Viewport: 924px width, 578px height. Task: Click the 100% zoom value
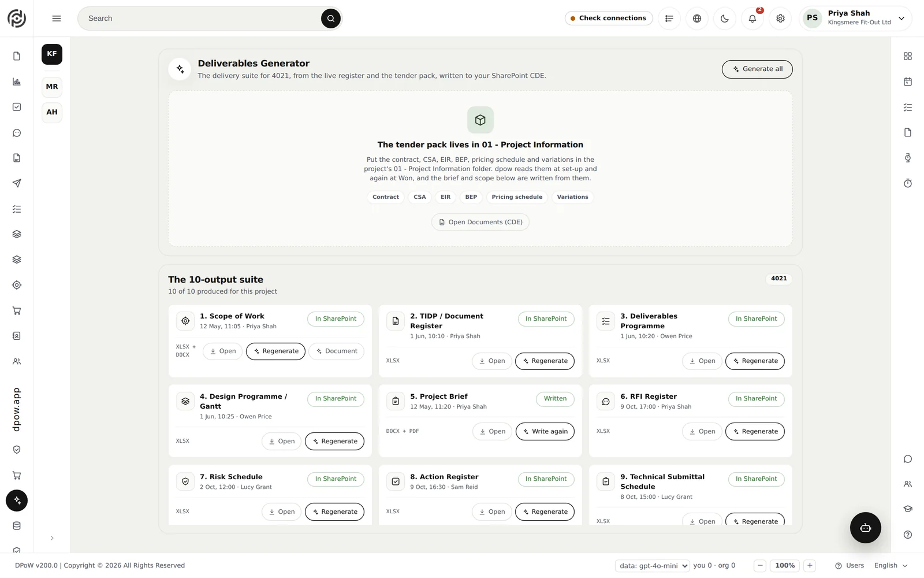coord(785,566)
